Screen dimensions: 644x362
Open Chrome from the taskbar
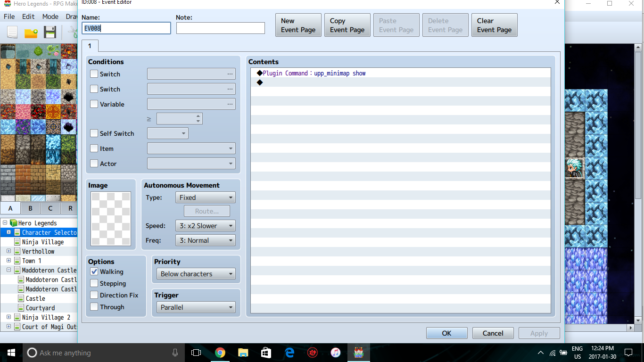click(220, 353)
